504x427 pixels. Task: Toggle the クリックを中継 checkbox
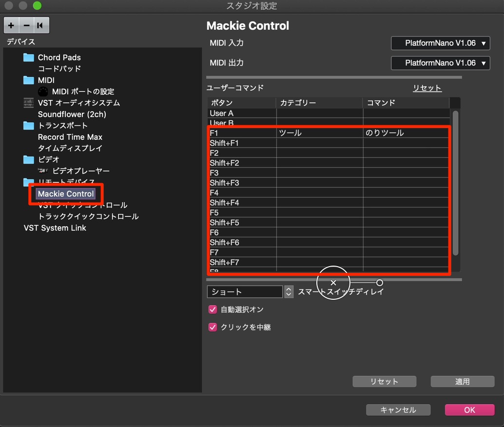[213, 328]
